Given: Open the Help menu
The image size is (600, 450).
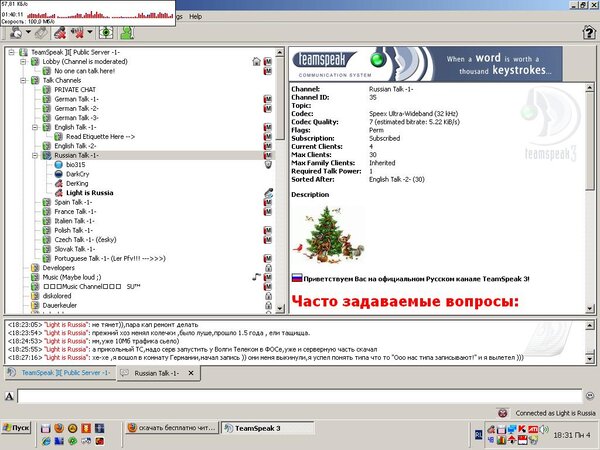Looking at the screenshot, I should click(195, 17).
